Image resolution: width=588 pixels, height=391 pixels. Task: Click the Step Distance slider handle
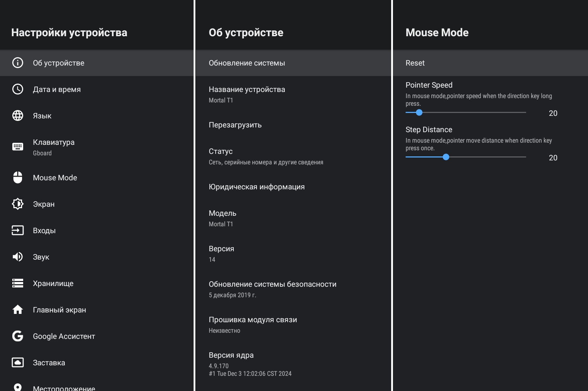[446, 157]
